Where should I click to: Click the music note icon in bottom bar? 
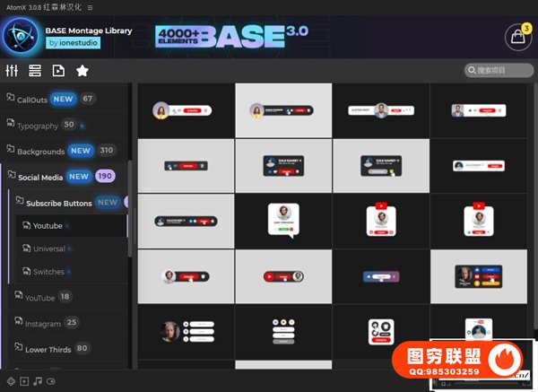[x=38, y=381]
